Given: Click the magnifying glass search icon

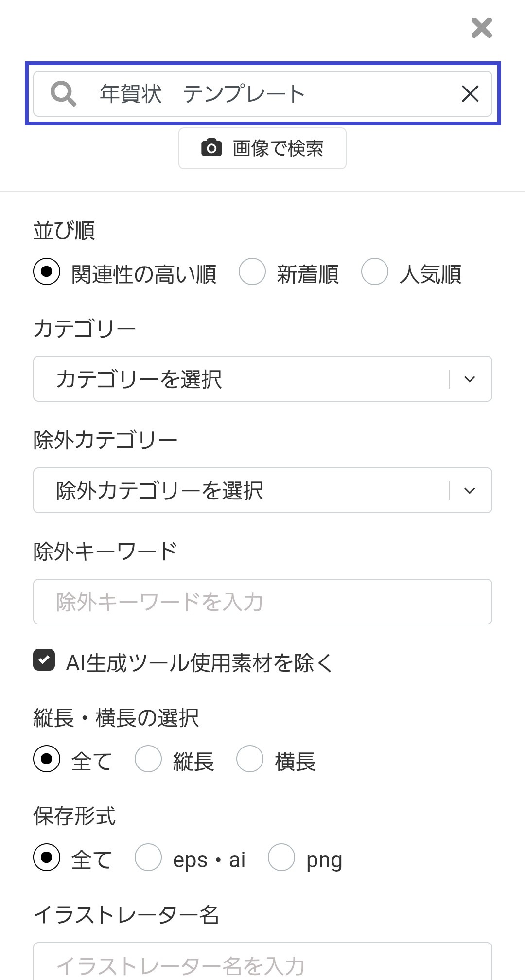Looking at the screenshot, I should tap(63, 93).
